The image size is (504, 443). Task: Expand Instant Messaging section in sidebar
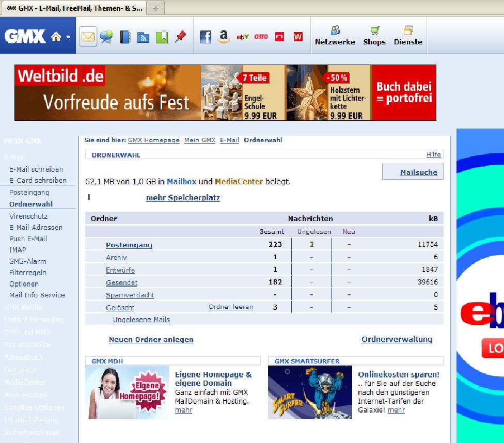[34, 320]
